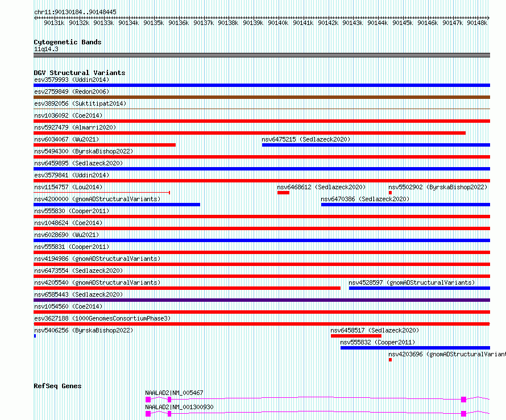Screen dimensions: 506x420
Task: Click the 90148k ruler tick label
Action: (x=477, y=23)
